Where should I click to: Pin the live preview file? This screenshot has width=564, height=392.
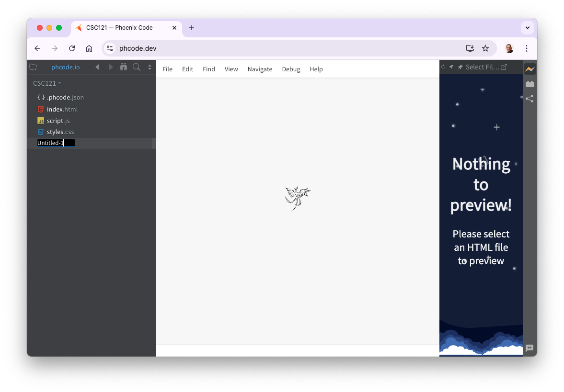click(x=460, y=67)
